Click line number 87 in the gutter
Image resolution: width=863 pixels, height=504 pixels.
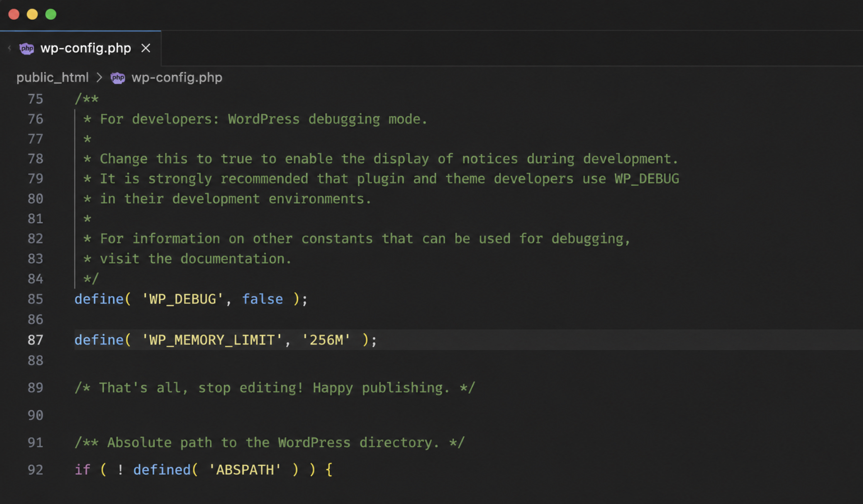point(35,340)
